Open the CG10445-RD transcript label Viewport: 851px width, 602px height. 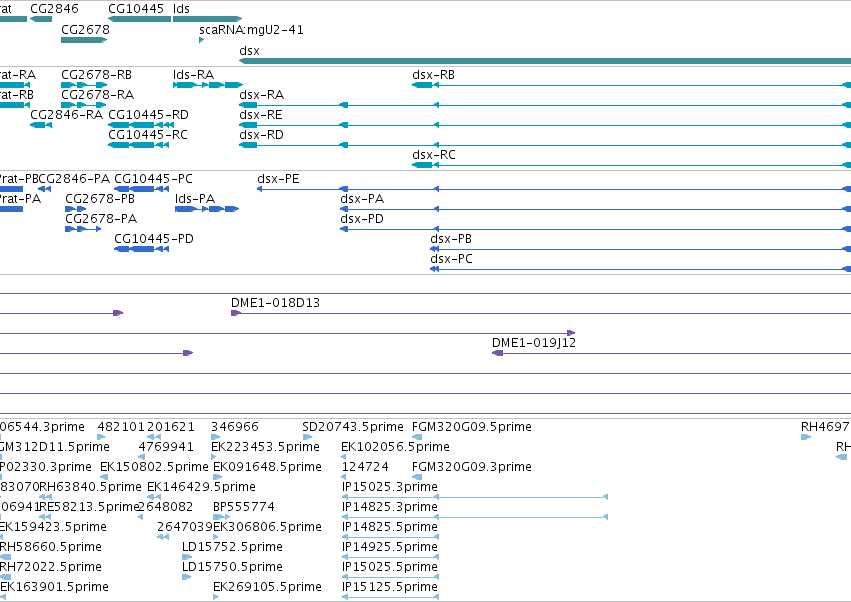point(149,115)
